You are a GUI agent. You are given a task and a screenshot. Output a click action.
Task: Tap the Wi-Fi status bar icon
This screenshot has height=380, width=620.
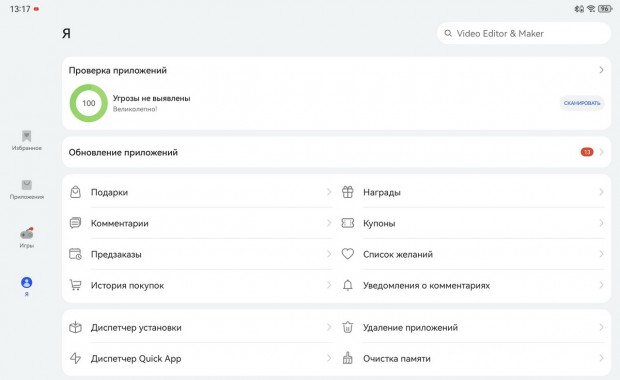click(591, 8)
